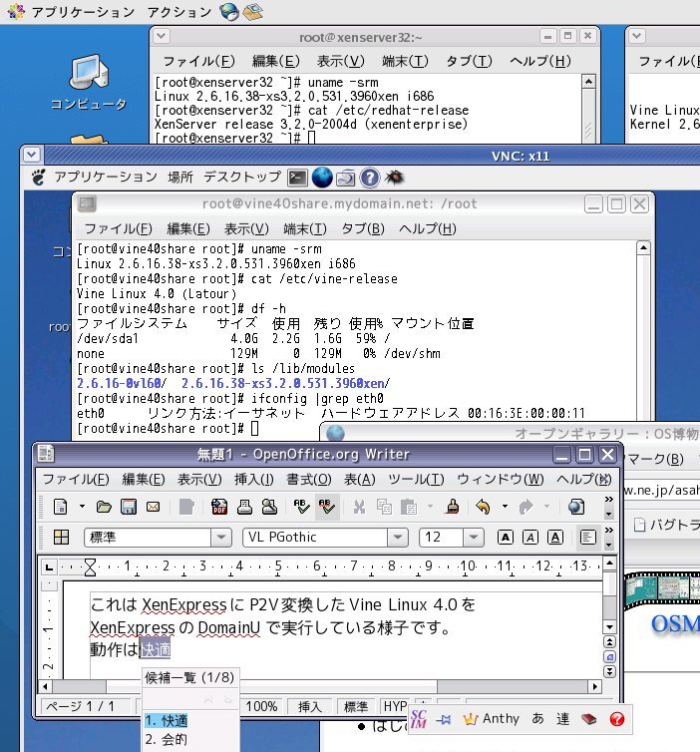700x752 pixels.
Task: Click the Paste clipboard icon
Action: pos(409,507)
